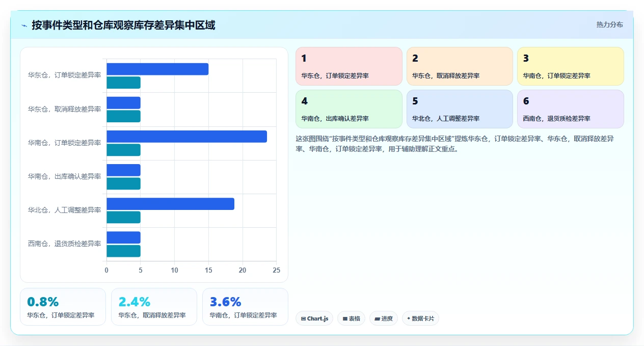Image resolution: width=644 pixels, height=346 pixels.
Task: Click the teal bar for 西南仓，退货质检差异率
Action: [x=123, y=251]
